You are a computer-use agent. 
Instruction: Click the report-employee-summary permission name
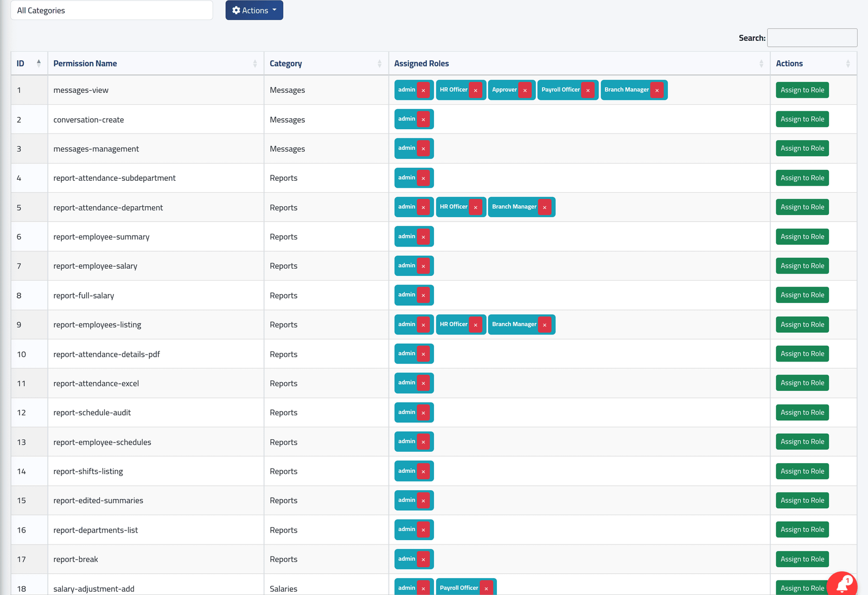(101, 237)
